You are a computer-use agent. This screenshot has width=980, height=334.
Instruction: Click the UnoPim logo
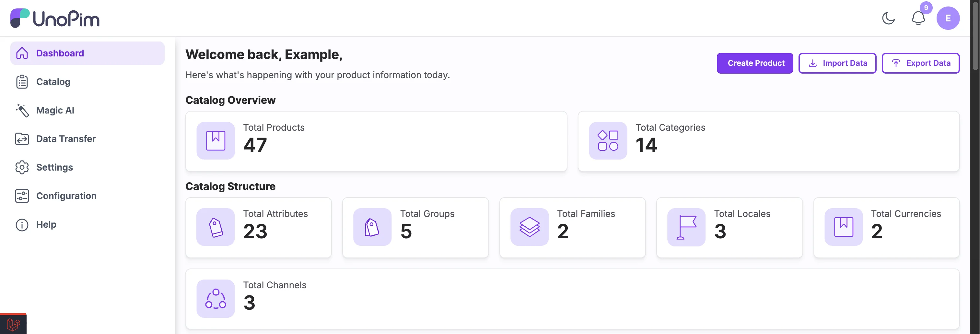tap(55, 18)
